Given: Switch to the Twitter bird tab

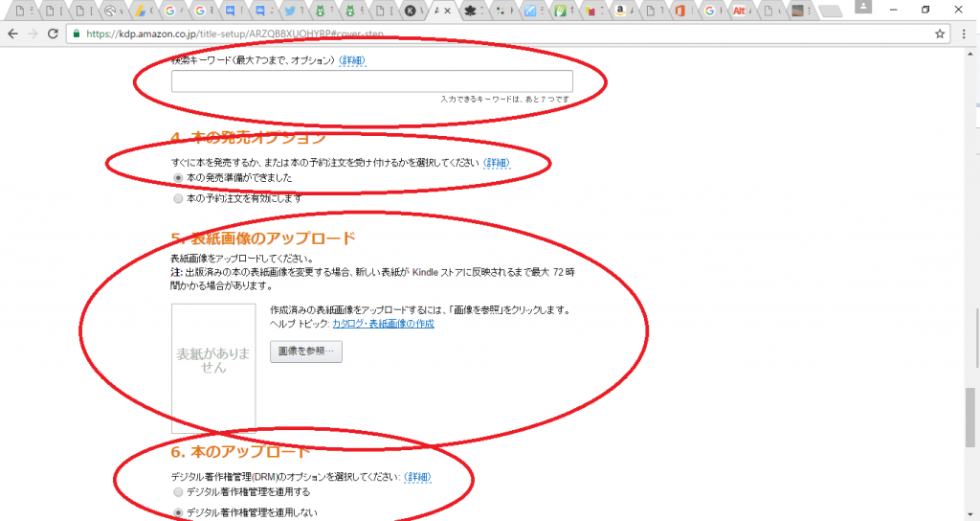Looking at the screenshot, I should pyautogui.click(x=290, y=11).
